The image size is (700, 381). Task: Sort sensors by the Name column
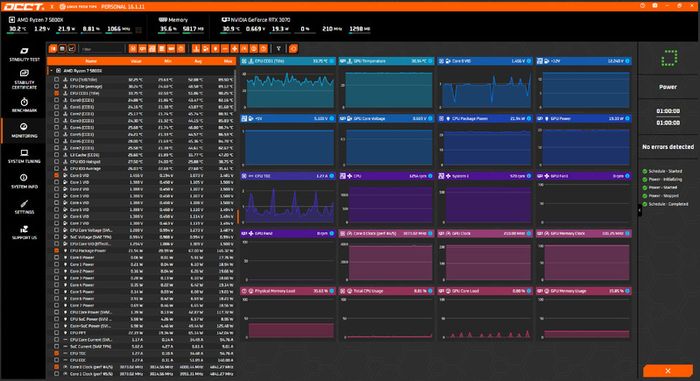[91, 61]
